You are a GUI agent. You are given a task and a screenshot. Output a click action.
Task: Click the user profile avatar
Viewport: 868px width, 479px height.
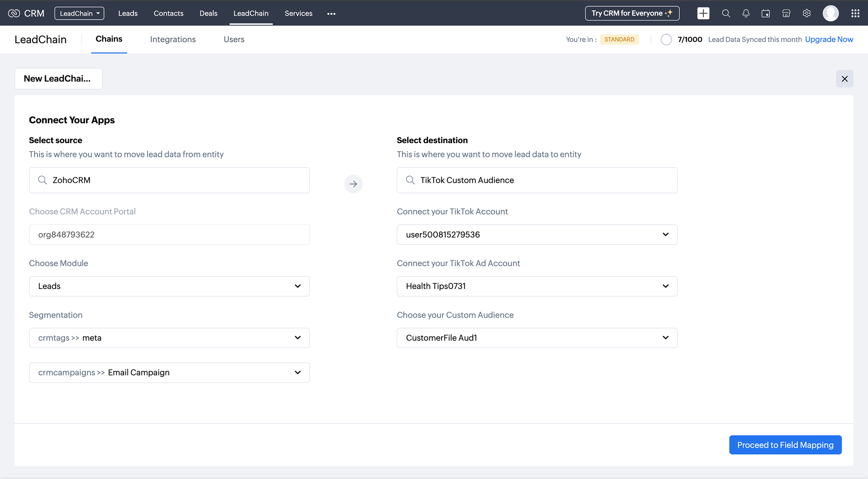pos(830,14)
